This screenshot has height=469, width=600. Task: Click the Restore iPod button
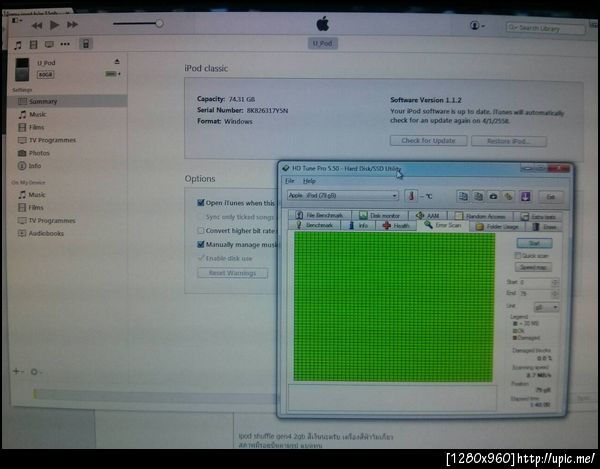click(509, 141)
